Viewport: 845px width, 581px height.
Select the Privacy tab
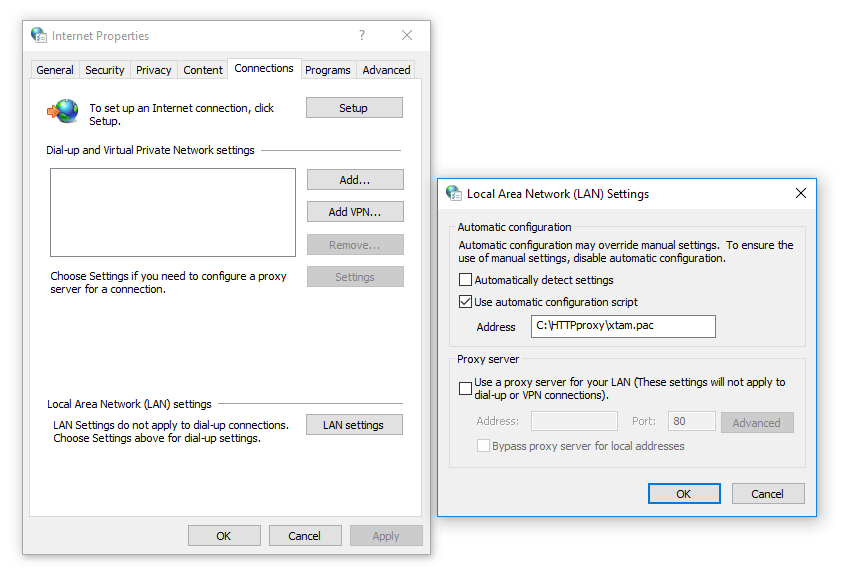click(154, 70)
